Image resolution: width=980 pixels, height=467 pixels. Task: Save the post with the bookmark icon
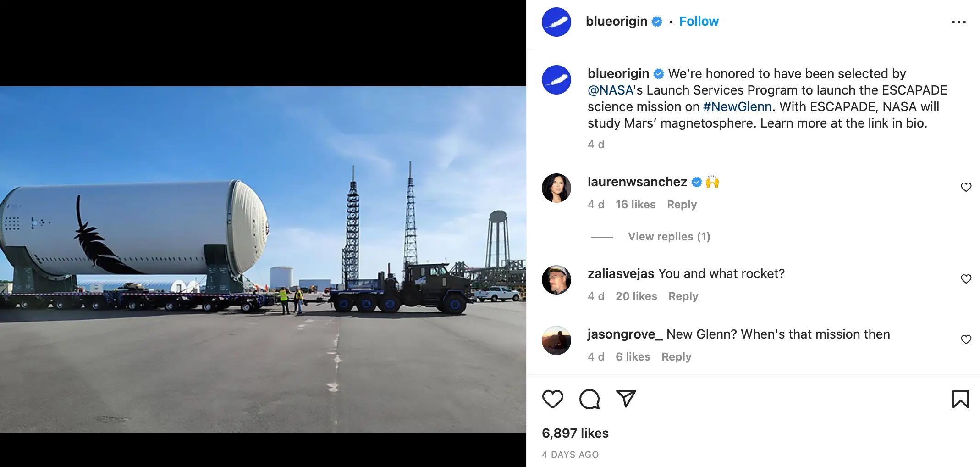961,399
